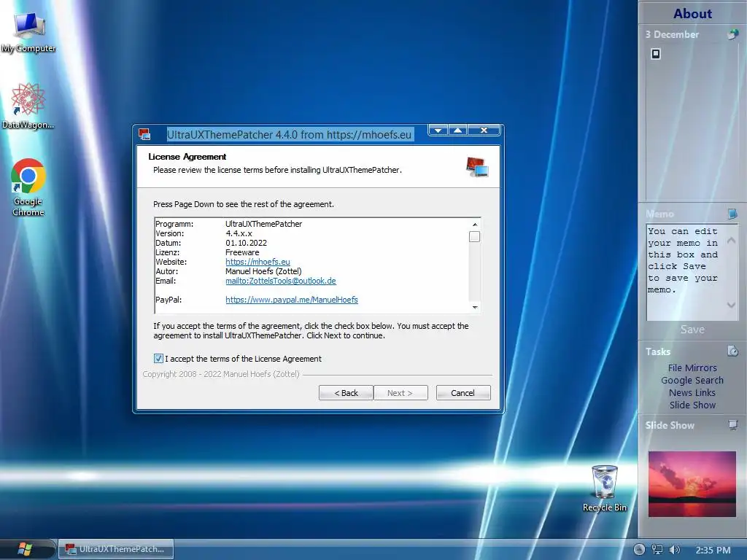Screen dimensions: 747x560
Task: Cancel the installer
Action: pos(463,393)
